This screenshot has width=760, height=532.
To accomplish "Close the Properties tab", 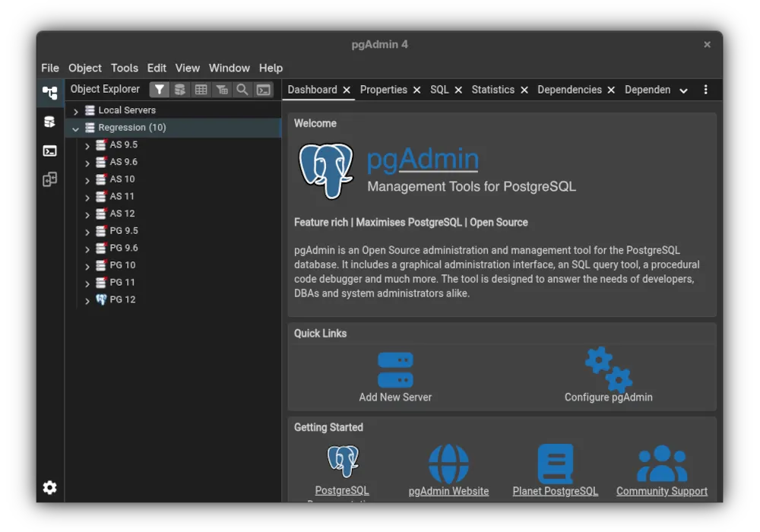I will pos(416,90).
